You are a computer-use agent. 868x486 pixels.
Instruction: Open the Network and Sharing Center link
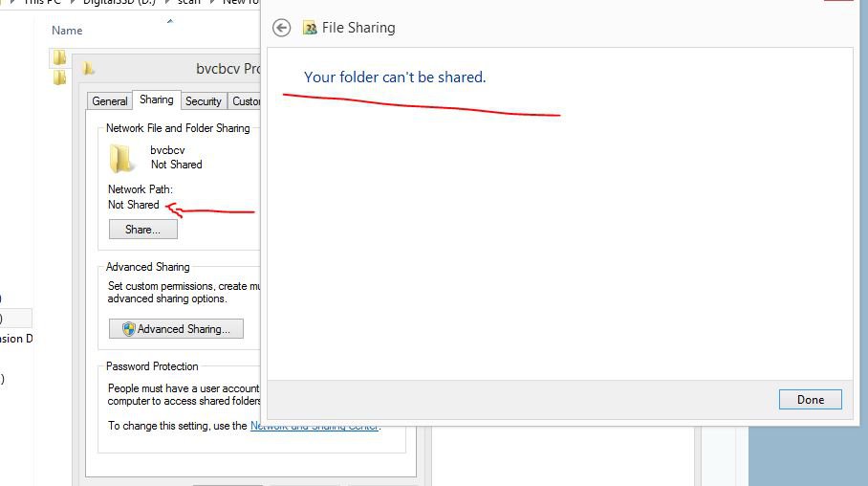[x=315, y=426]
